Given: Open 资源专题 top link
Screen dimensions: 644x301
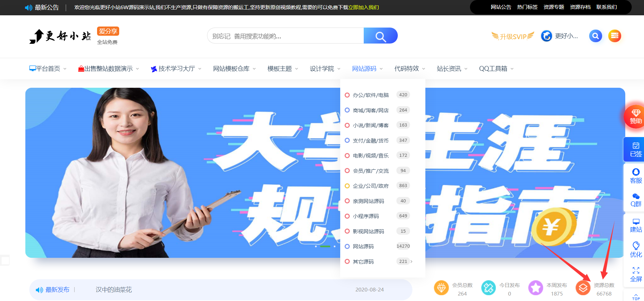Looking at the screenshot, I should 554,7.
